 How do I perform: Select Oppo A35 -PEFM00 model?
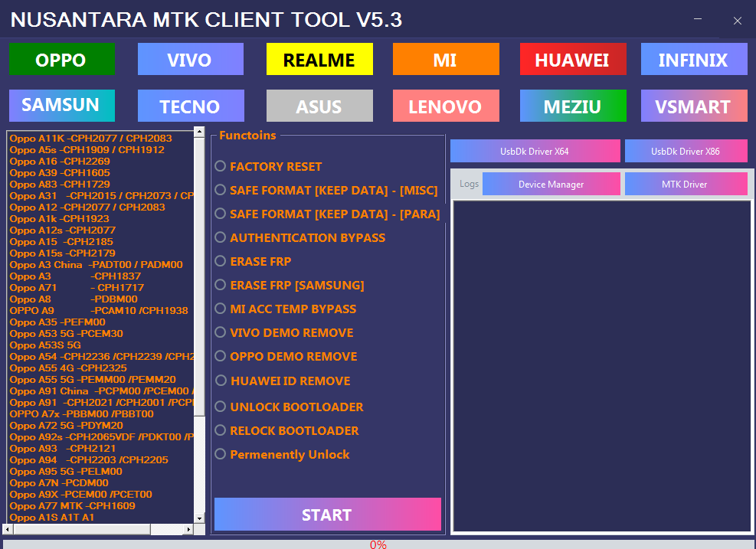coord(57,322)
